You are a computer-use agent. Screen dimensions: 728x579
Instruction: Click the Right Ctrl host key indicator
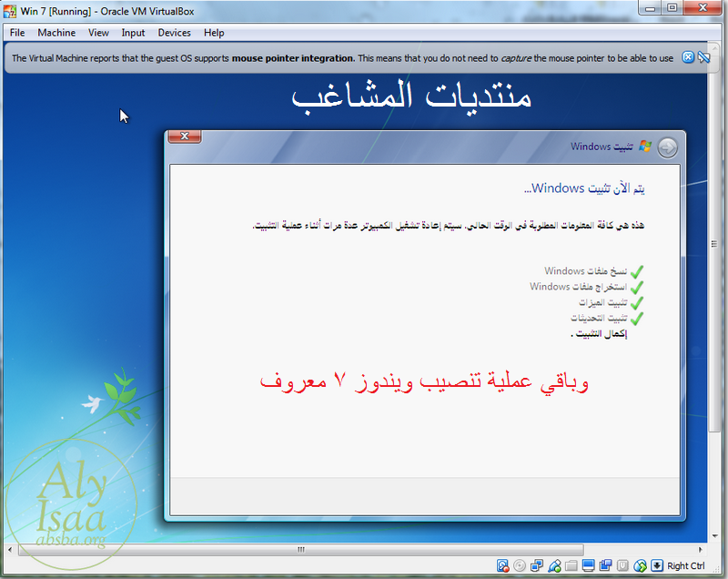pos(684,566)
